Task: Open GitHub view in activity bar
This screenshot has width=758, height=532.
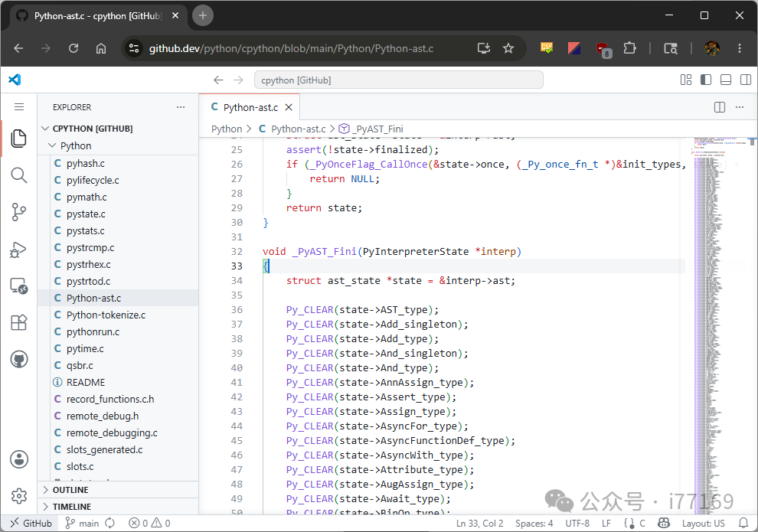Action: click(19, 359)
